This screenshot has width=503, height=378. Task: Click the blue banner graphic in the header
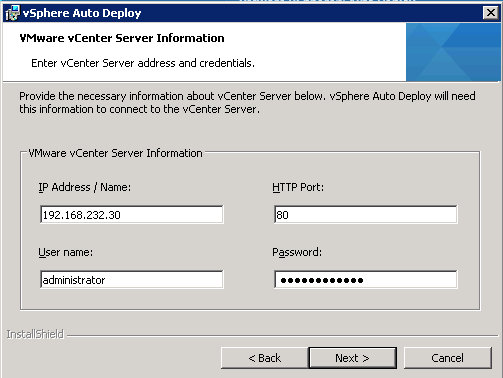[453, 52]
